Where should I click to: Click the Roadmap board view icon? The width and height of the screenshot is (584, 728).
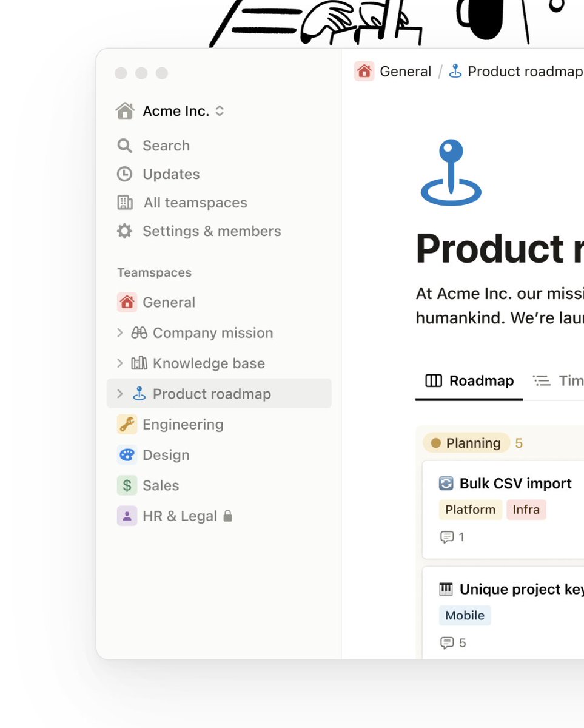point(434,381)
